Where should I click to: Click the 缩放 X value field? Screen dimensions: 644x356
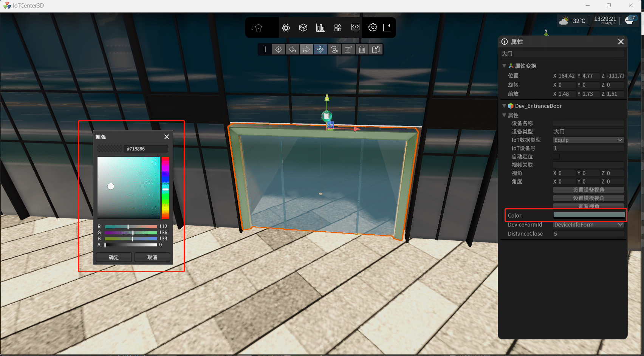click(566, 94)
